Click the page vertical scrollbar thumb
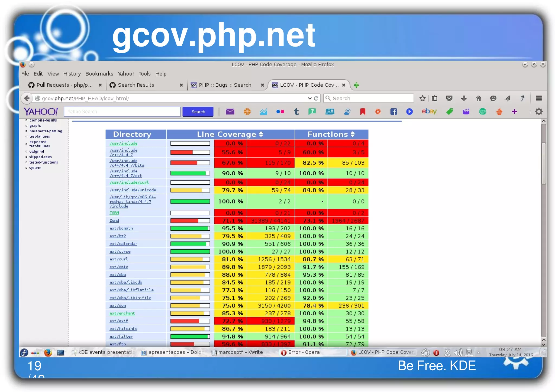The height and width of the screenshot is (392, 555). (543, 164)
